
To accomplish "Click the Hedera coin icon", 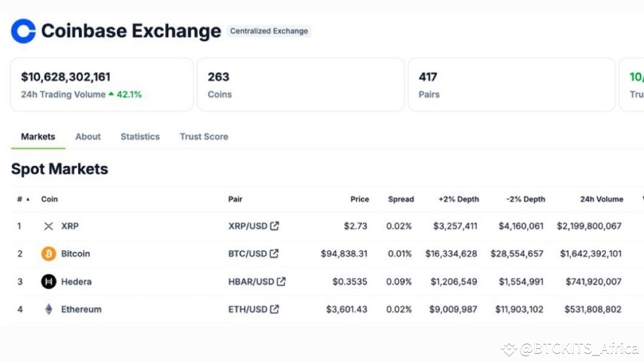I will 48,281.
